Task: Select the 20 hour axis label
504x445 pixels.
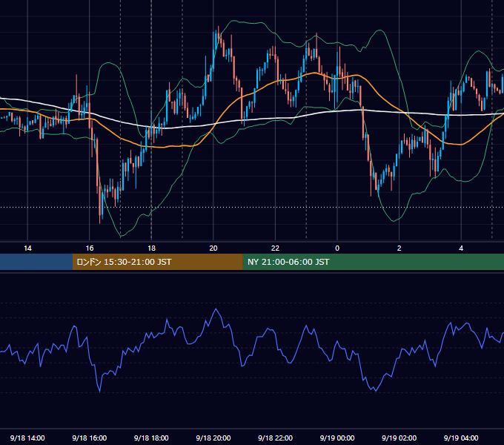Action: point(213,248)
